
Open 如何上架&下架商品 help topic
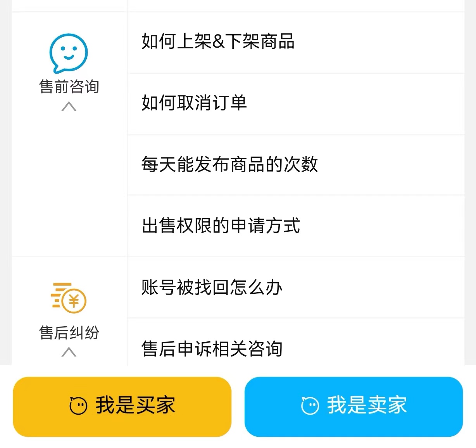pos(218,41)
